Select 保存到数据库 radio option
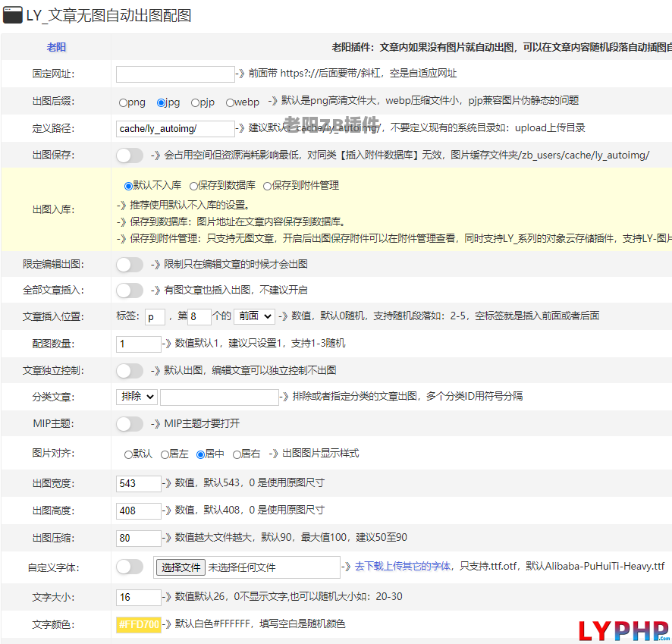672x644 pixels. click(193, 186)
